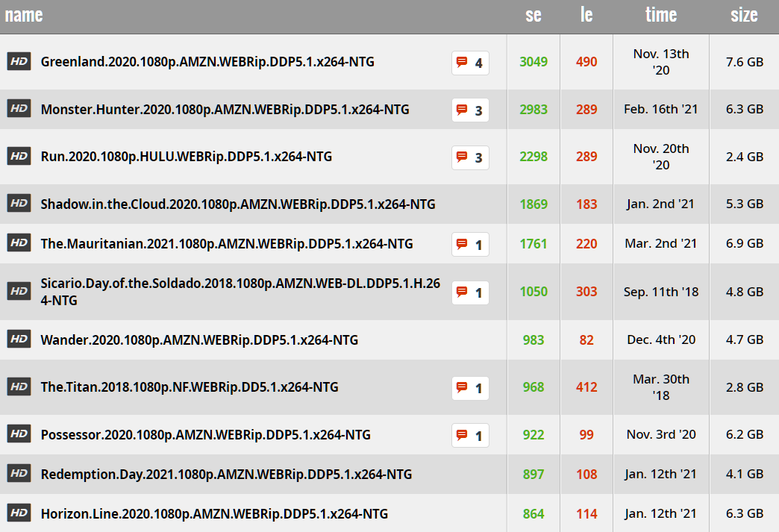The width and height of the screenshot is (779, 532).
Task: Open the comment badge on The.Titan.2018
Action: 470,389
